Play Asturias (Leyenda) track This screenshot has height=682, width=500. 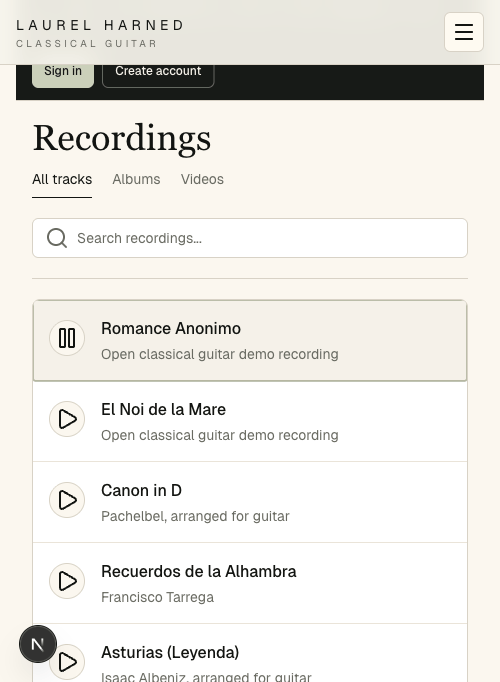click(67, 662)
